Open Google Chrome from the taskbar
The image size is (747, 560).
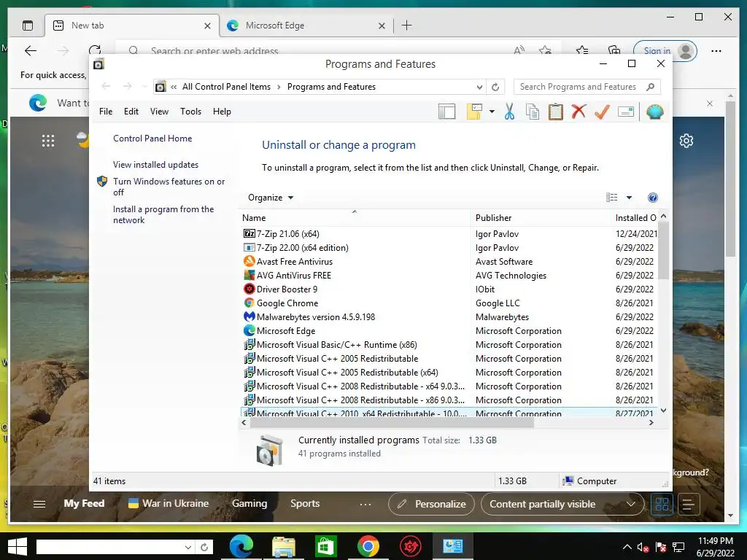[x=368, y=545]
